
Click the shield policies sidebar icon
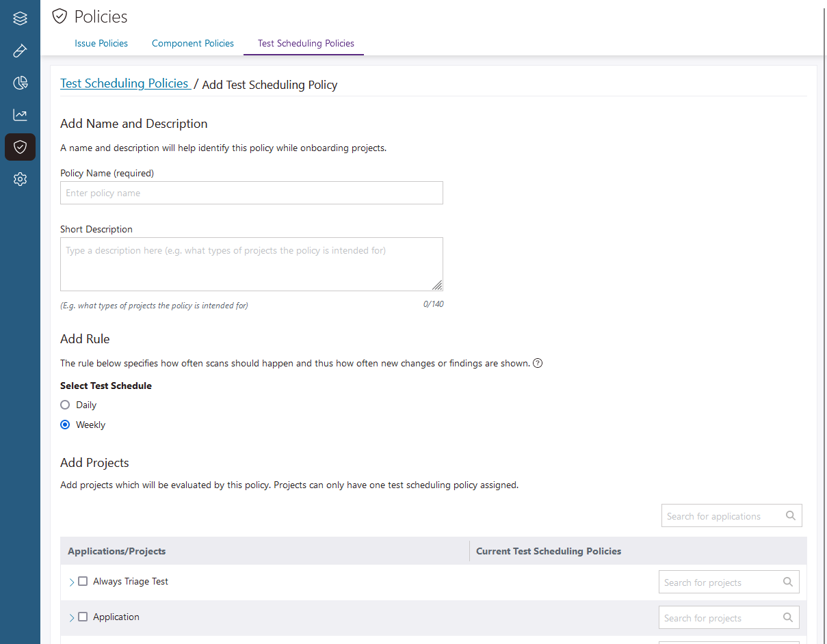(x=20, y=147)
